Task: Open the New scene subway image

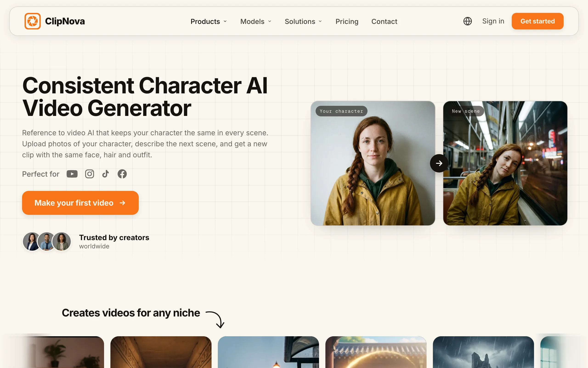Action: tap(505, 163)
